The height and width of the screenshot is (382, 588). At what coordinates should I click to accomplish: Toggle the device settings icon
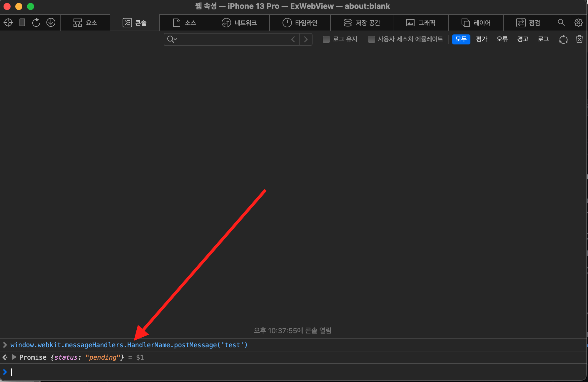[x=22, y=23]
